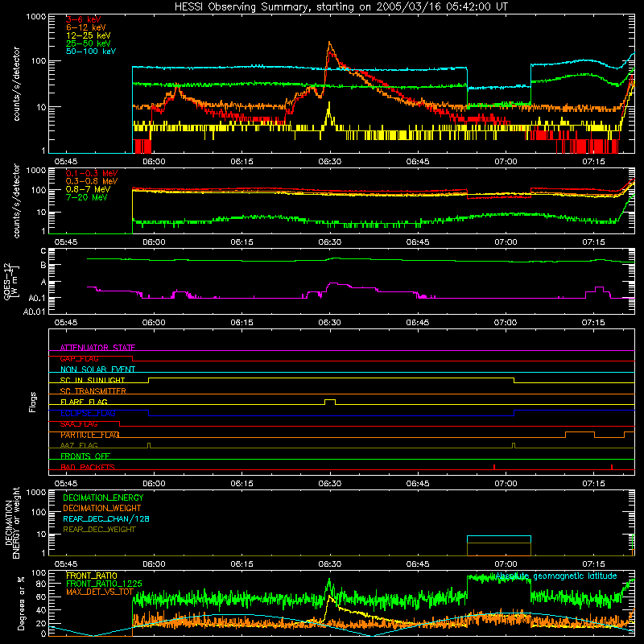The image size is (644, 644).
Task: Click the ECLIPSE_FLAG label
Action: click(88, 413)
